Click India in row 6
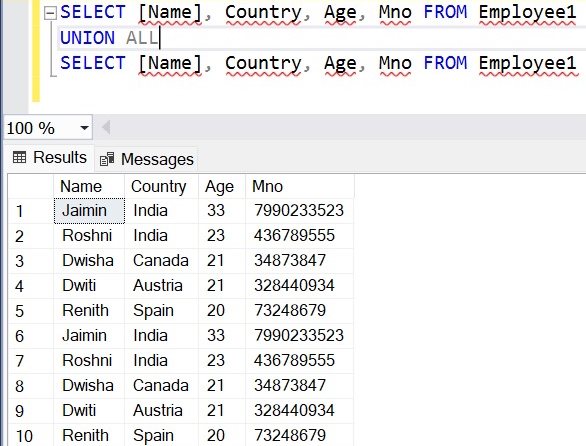Viewport: 586px width, 446px height. coord(161,336)
